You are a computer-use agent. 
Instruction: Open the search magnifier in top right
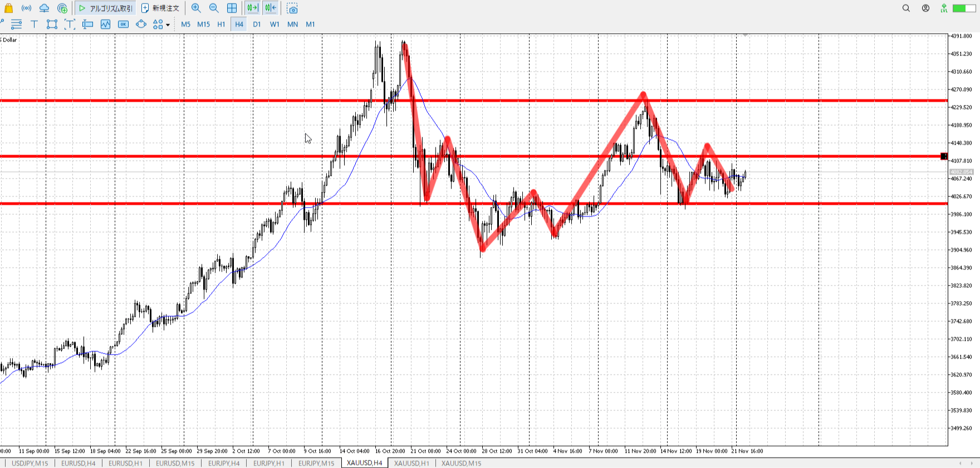tap(906, 8)
